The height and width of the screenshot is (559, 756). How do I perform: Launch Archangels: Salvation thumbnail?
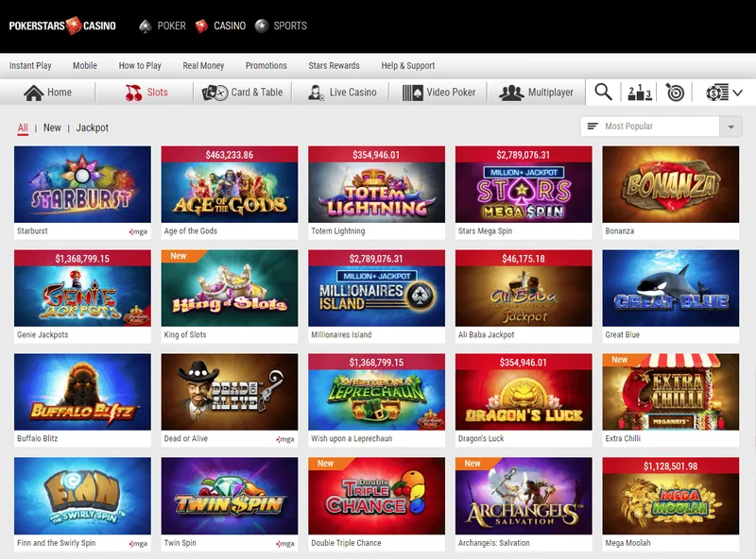pos(524,496)
